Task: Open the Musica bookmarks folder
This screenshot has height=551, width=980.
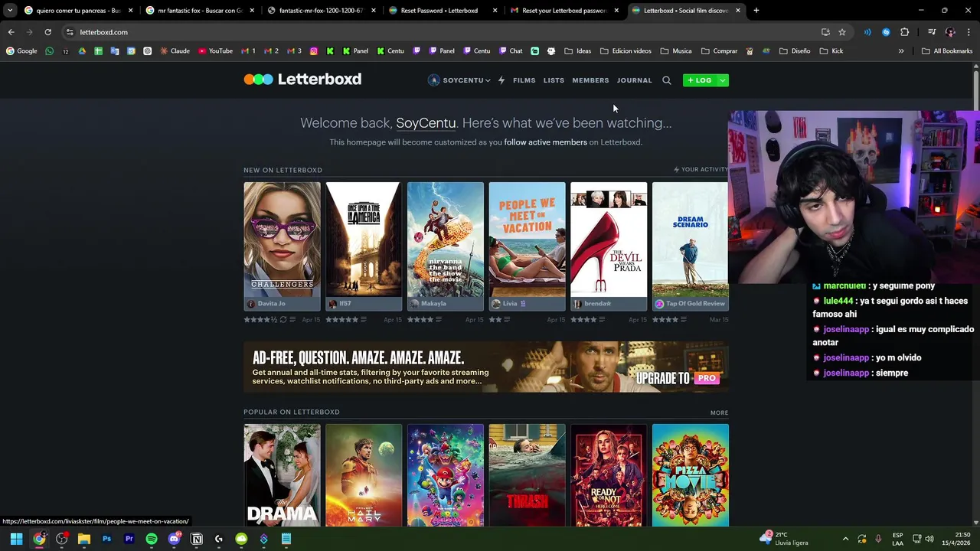Action: [x=676, y=51]
